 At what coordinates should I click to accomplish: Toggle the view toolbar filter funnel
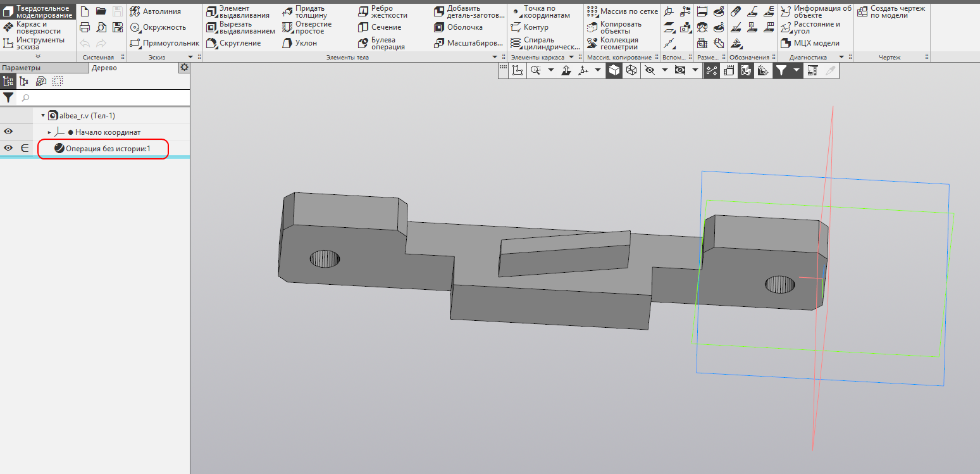click(x=781, y=70)
